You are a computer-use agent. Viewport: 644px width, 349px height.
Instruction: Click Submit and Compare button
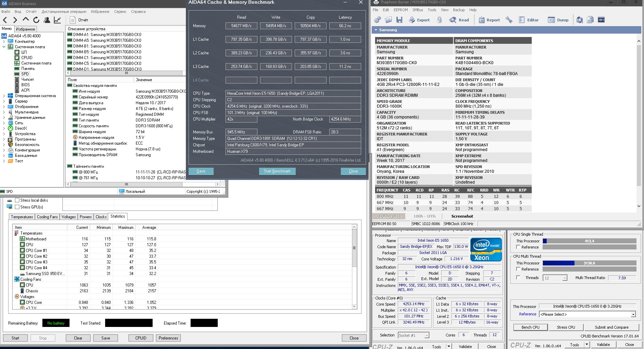(611, 327)
